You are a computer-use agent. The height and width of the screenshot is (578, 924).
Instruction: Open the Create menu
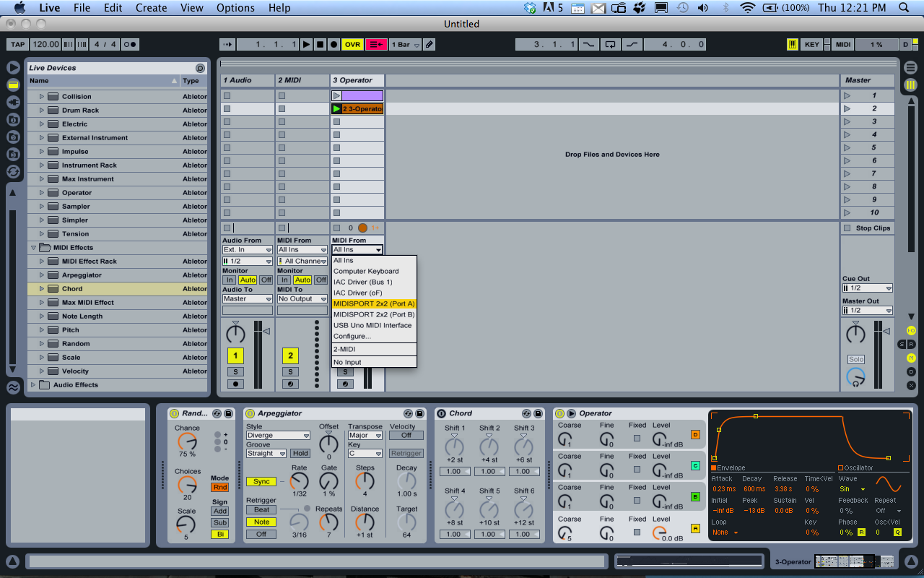click(152, 8)
